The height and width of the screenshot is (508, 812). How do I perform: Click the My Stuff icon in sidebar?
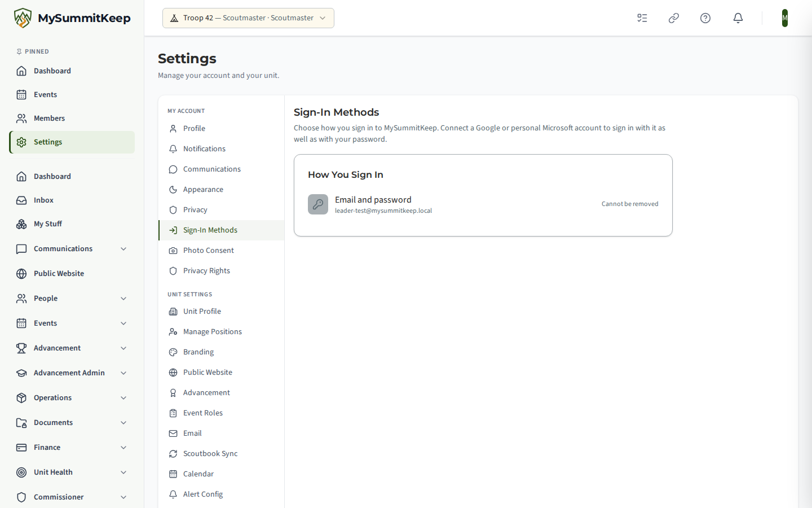(x=21, y=224)
